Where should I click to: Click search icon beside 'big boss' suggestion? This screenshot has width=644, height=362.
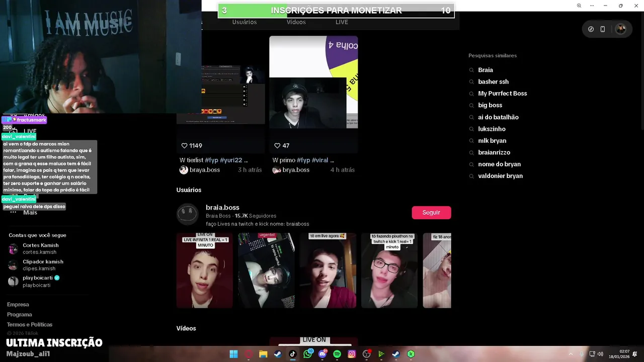coord(471,106)
